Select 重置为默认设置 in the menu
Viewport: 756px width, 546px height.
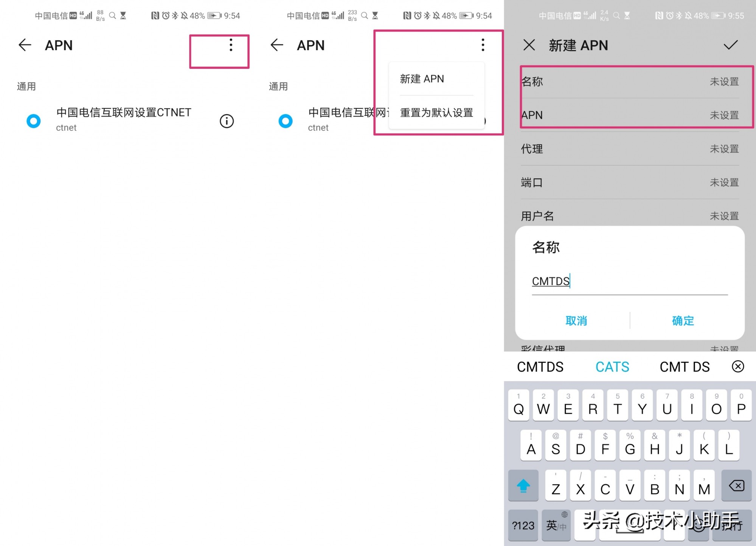click(436, 113)
